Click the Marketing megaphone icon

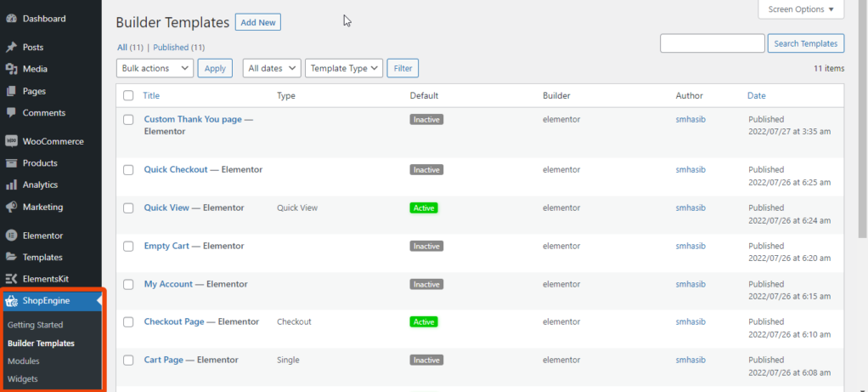(11, 207)
